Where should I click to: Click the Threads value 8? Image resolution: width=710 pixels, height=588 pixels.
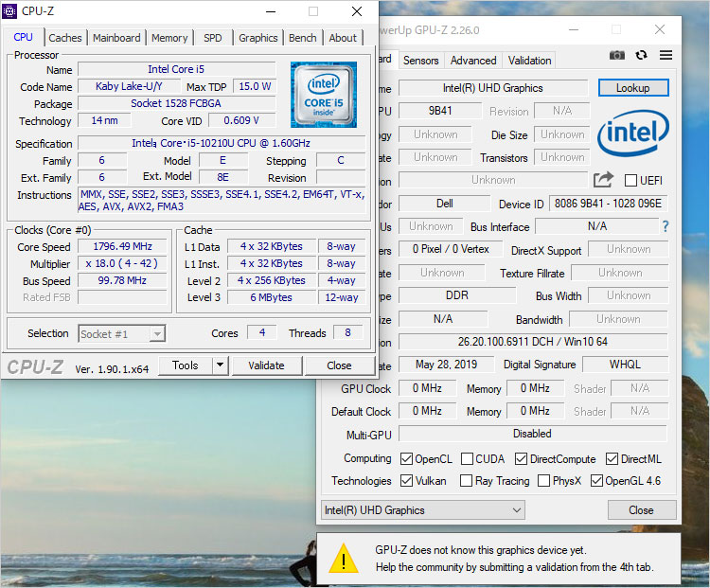click(x=347, y=332)
